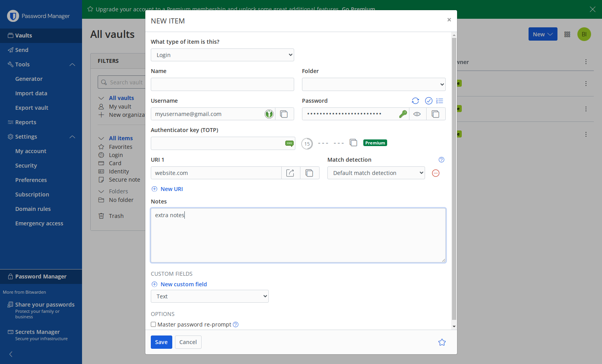Click the Authenticator key TOTP field
602x364 pixels.
coord(223,143)
